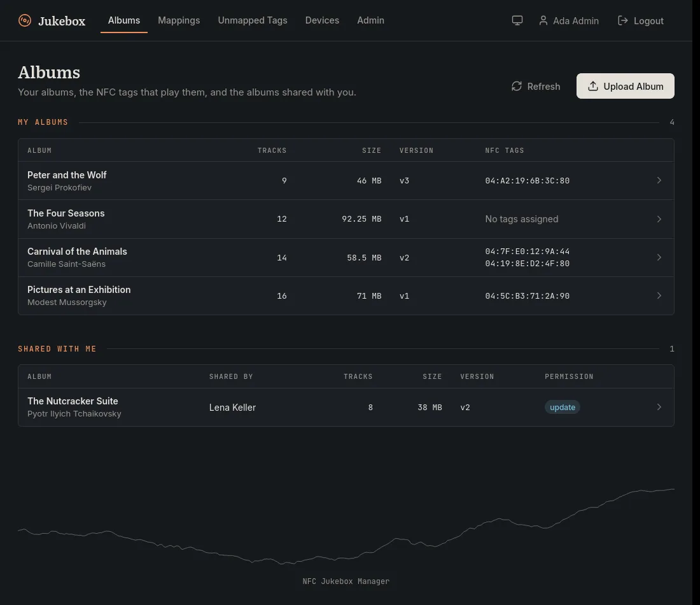The height and width of the screenshot is (605, 700).
Task: Click the user profile icon beside Ada Admin
Action: [x=543, y=20]
